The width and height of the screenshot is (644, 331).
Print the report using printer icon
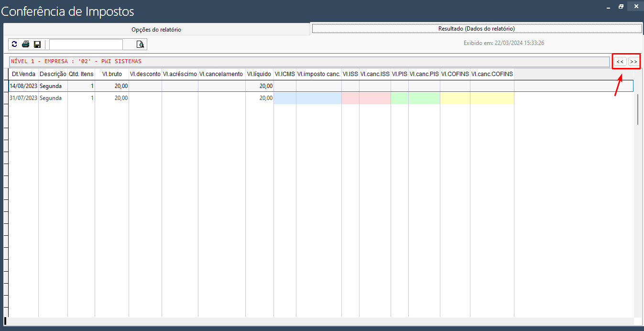pos(26,44)
